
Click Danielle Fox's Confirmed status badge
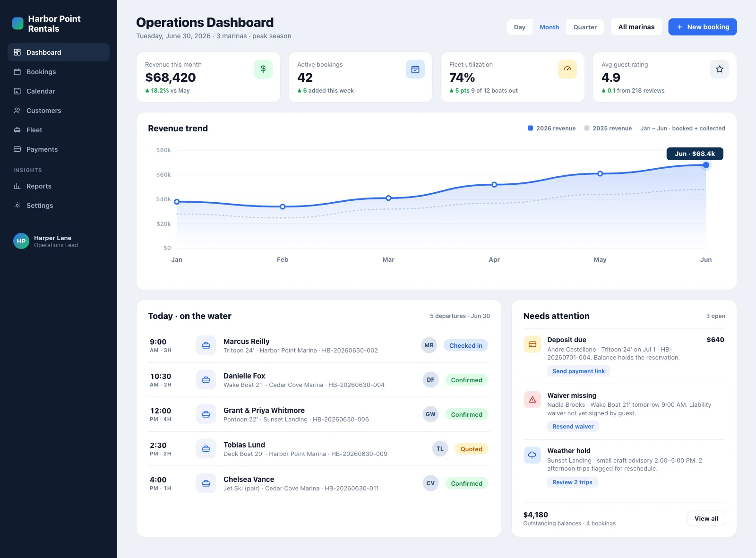[466, 380]
